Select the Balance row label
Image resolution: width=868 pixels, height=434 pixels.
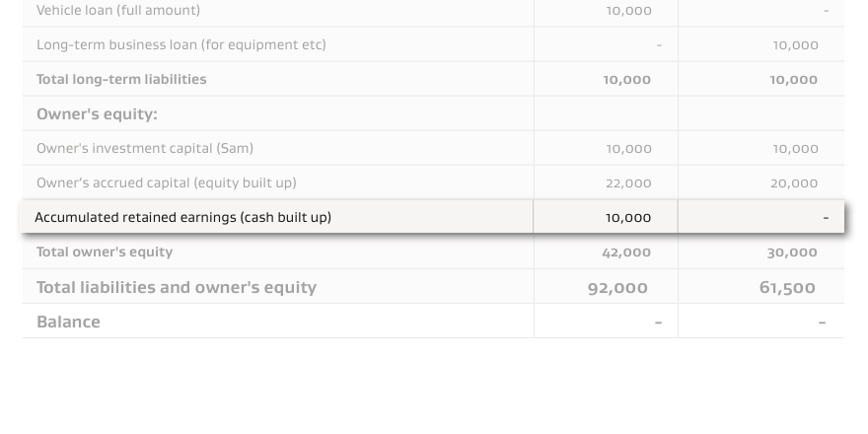coord(68,322)
